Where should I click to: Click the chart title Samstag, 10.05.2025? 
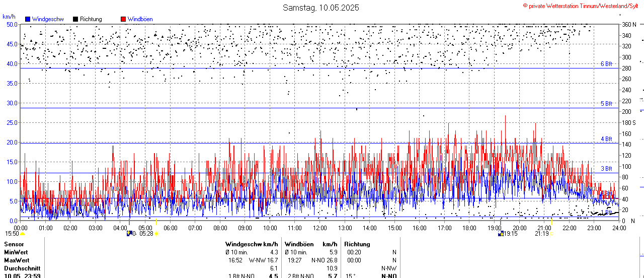(321, 8)
